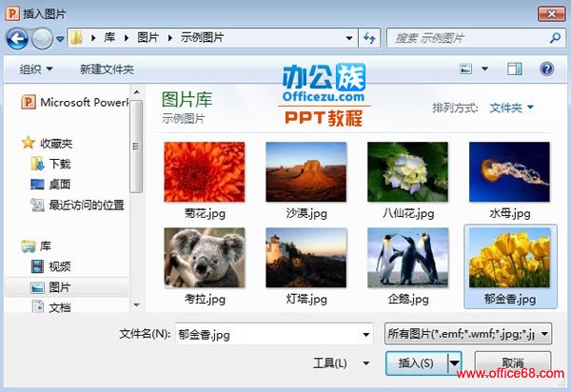Click the folder icon in address bar
Image resolution: width=571 pixels, height=392 pixels.
[76, 38]
